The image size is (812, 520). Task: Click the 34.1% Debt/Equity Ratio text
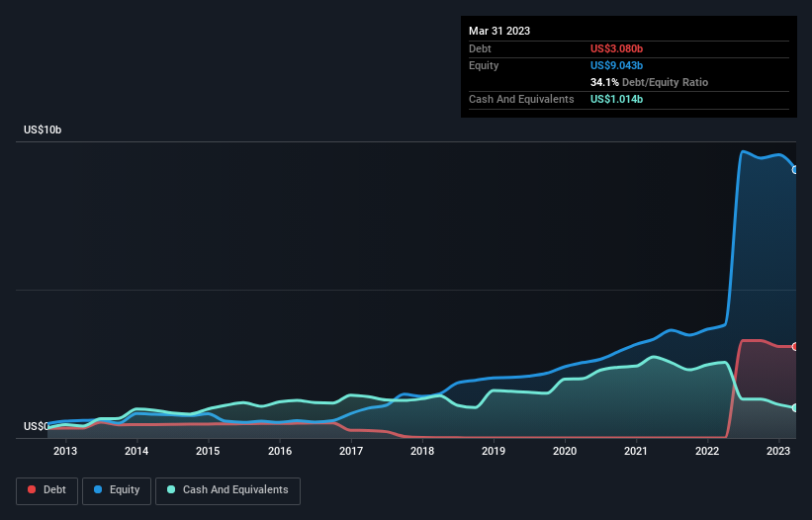pyautogui.click(x=649, y=82)
